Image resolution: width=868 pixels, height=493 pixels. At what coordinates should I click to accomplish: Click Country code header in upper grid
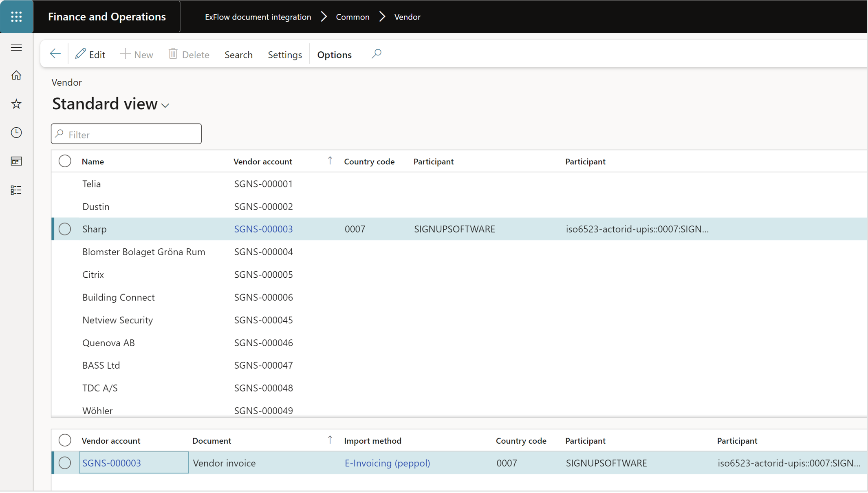[369, 161]
